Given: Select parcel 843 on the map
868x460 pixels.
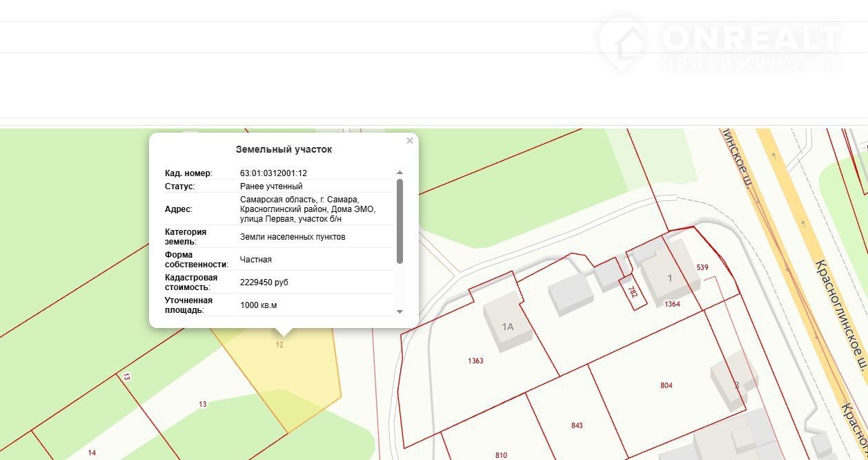Looking at the screenshot, I should 577,425.
